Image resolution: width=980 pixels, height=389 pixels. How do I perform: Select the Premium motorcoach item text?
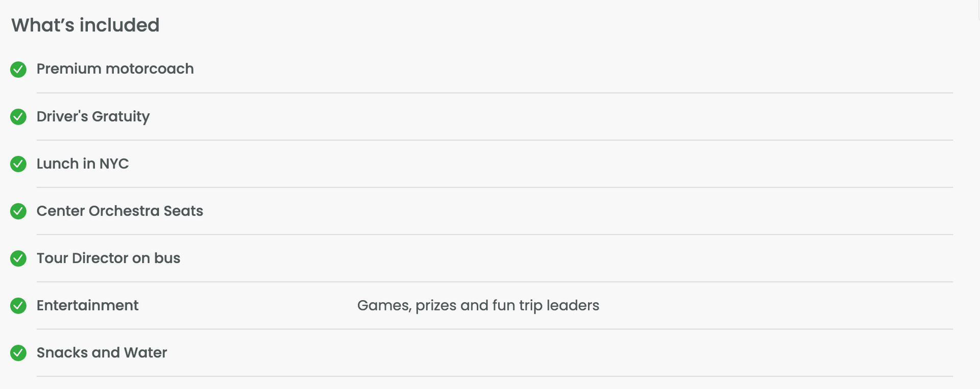(115, 69)
